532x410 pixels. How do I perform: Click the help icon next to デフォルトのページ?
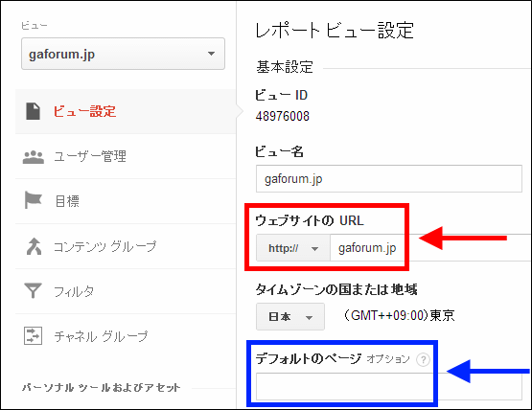423,359
